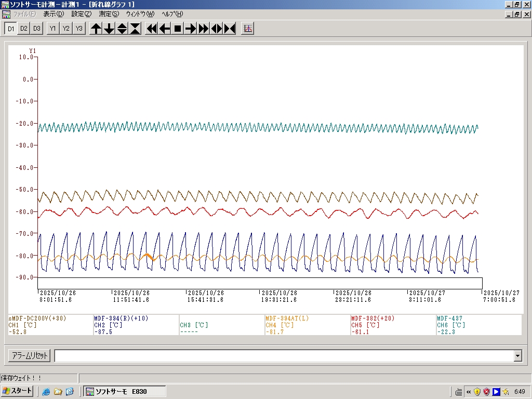Open the alarm message dropdown arrow
The width and height of the screenshot is (532, 399).
pyautogui.click(x=517, y=356)
